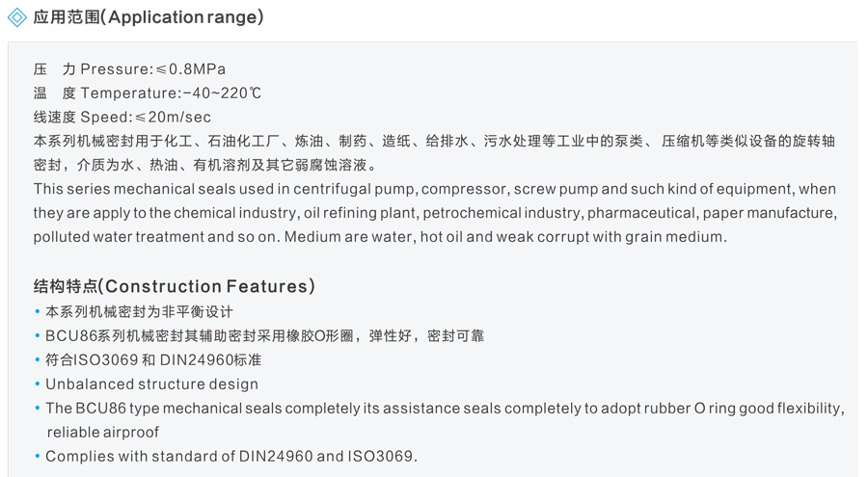Select the Application range heading text
Viewport: 868px width, 477px height.
coord(149,17)
